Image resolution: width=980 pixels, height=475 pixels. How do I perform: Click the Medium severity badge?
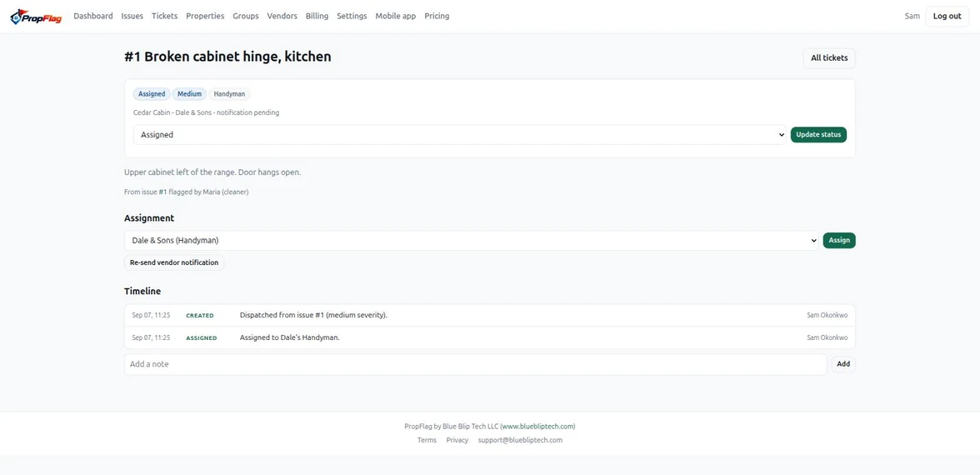(x=189, y=93)
